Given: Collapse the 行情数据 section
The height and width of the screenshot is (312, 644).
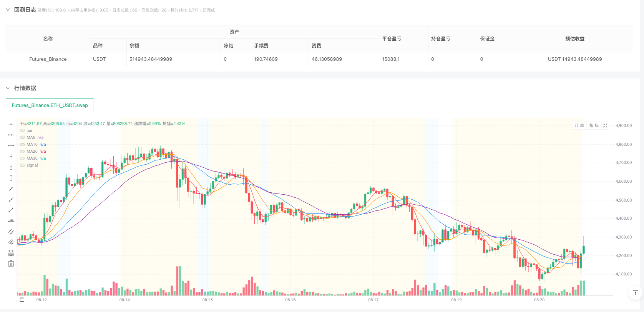Looking at the screenshot, I should 7,88.
